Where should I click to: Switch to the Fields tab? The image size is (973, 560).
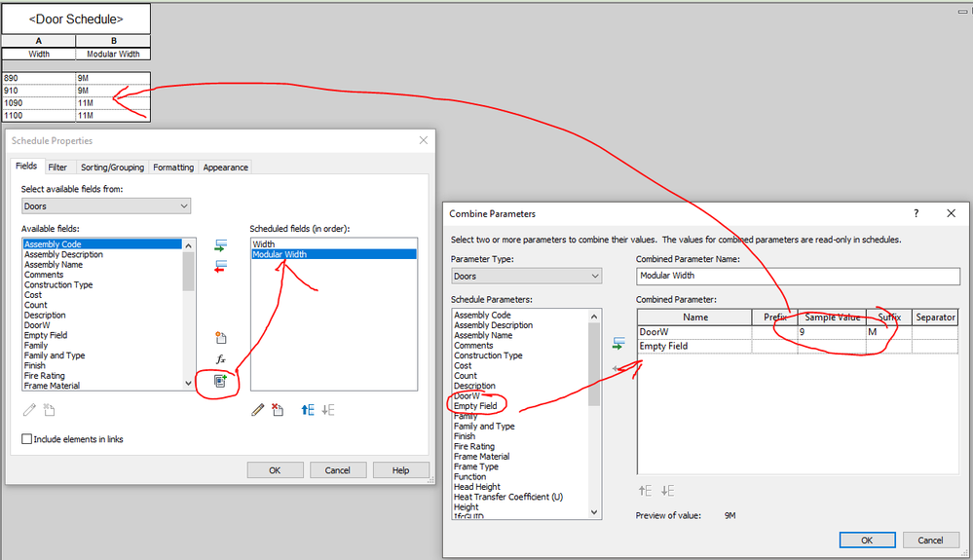click(x=26, y=167)
